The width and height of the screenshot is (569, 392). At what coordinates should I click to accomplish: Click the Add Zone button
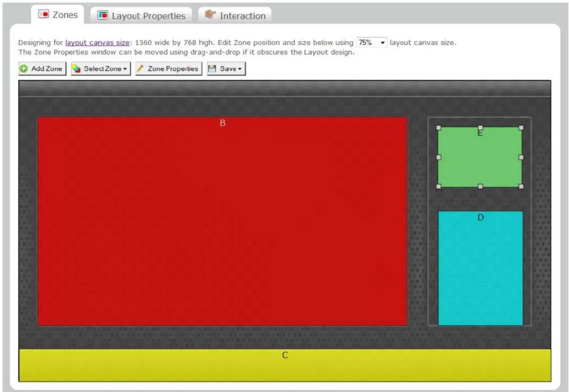[42, 69]
